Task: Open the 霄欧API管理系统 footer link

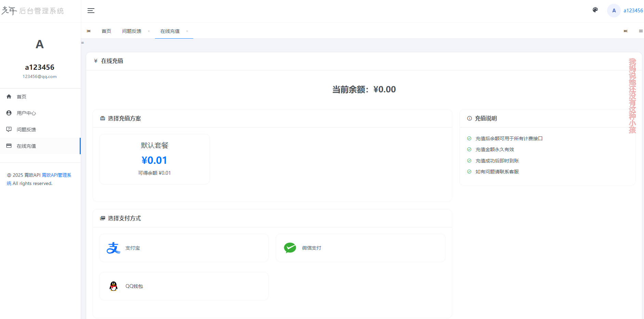Action: point(56,175)
